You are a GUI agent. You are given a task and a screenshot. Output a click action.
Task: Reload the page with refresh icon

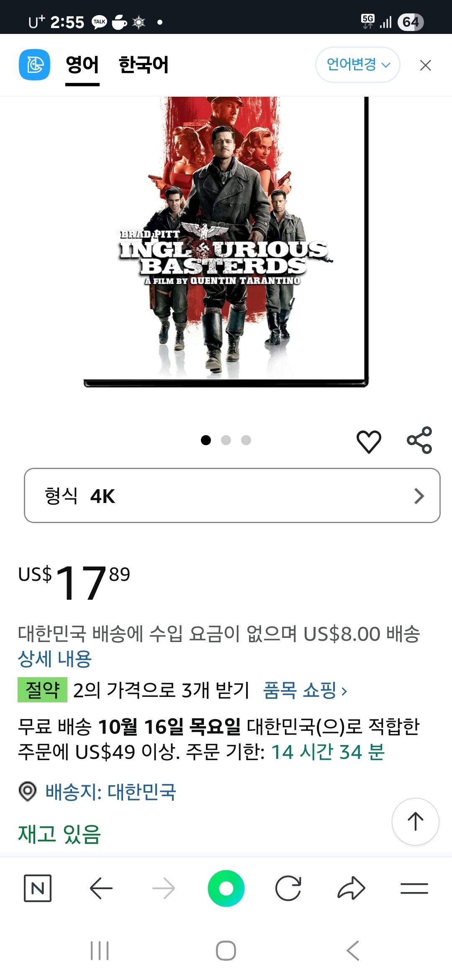click(288, 888)
